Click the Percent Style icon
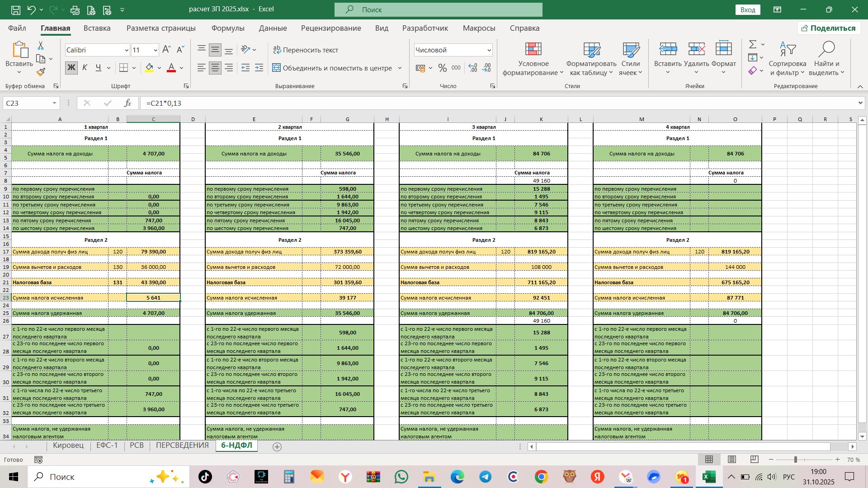The height and width of the screenshot is (488, 868). click(442, 68)
